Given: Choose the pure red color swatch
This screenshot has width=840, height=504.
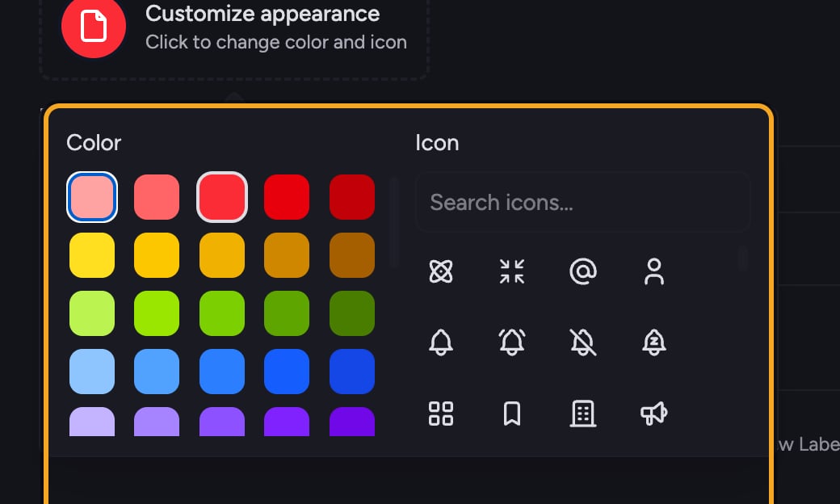Looking at the screenshot, I should coord(287,197).
